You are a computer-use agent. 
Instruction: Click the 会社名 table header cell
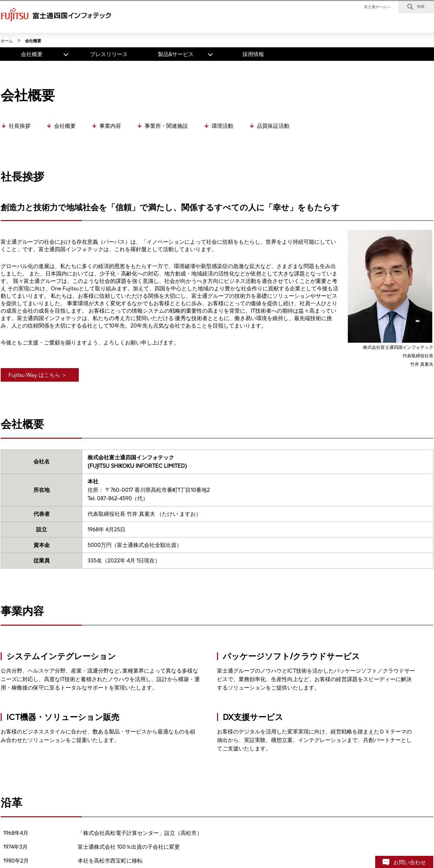pyautogui.click(x=41, y=461)
